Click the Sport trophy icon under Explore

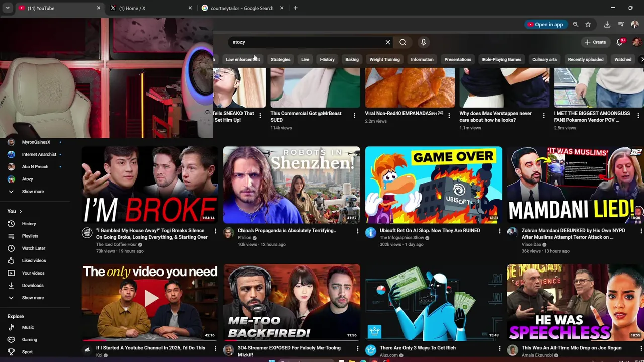11,352
